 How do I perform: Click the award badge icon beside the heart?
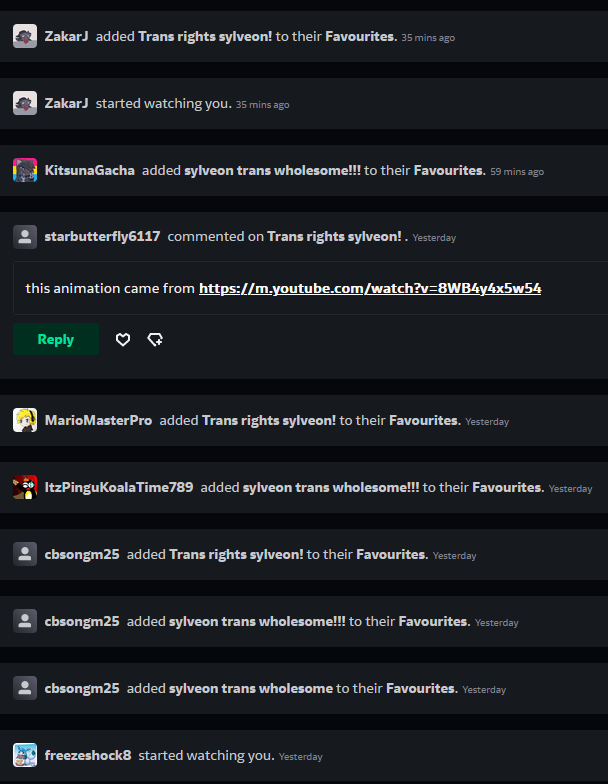[x=155, y=340]
